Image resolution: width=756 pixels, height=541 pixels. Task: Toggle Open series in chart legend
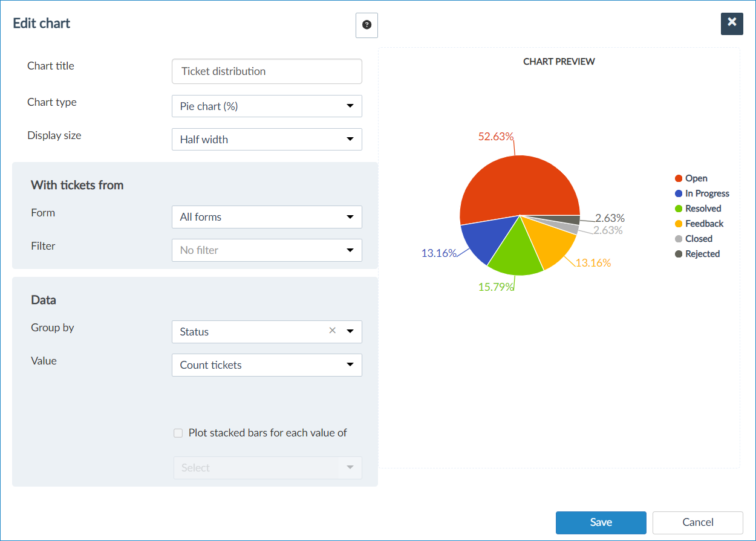pos(696,178)
